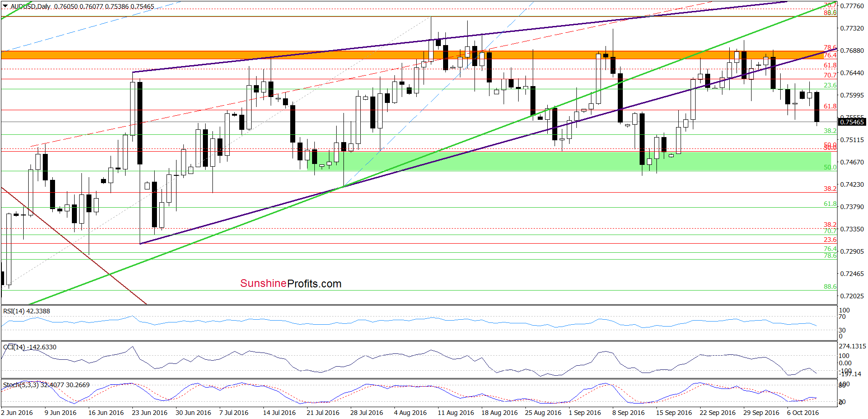
Task: Click the green 88.6 Fibonacci label near 0.72465
Action: click(830, 286)
